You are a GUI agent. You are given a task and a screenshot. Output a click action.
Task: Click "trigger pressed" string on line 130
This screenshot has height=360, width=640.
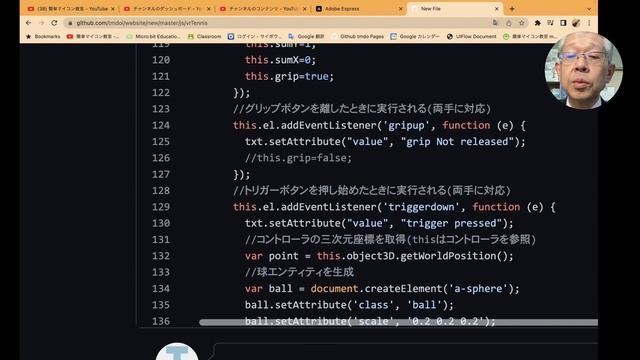point(451,223)
